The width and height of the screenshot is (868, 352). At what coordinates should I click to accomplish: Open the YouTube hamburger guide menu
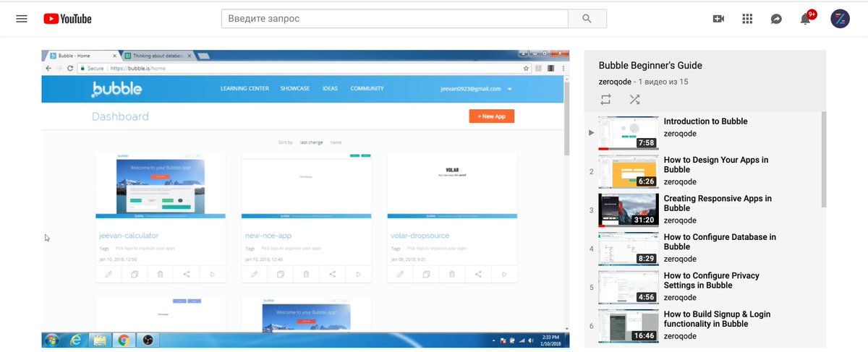(22, 19)
